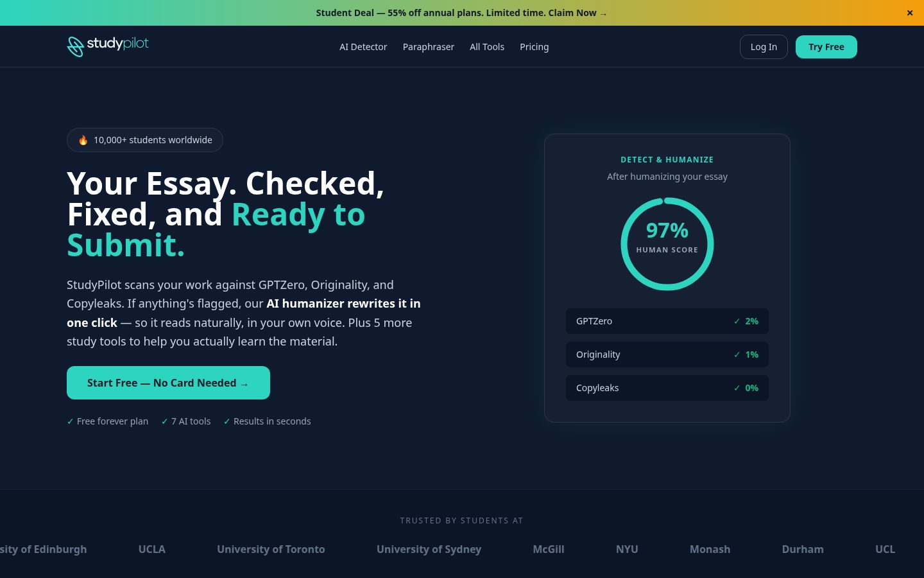Screen dimensions: 924x578
Task: Go to the Paraphraser tool
Action: pos(429,47)
